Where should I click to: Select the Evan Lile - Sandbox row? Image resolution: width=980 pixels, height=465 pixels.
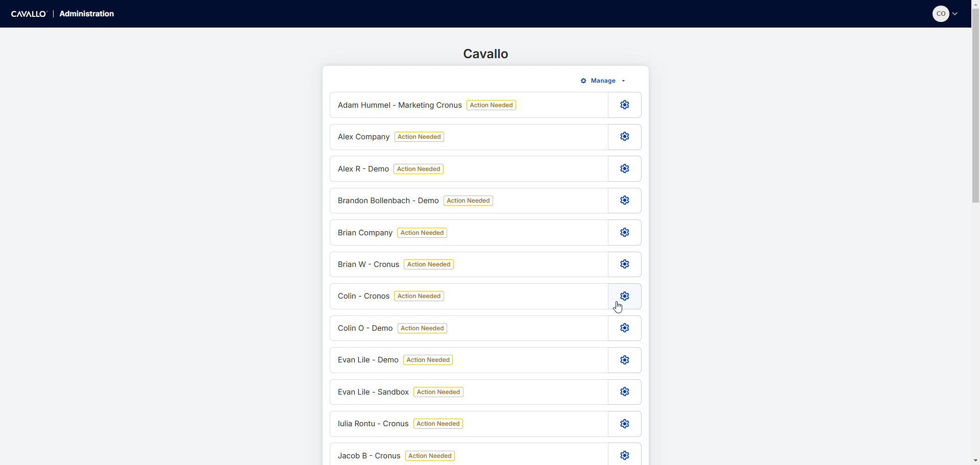point(469,392)
